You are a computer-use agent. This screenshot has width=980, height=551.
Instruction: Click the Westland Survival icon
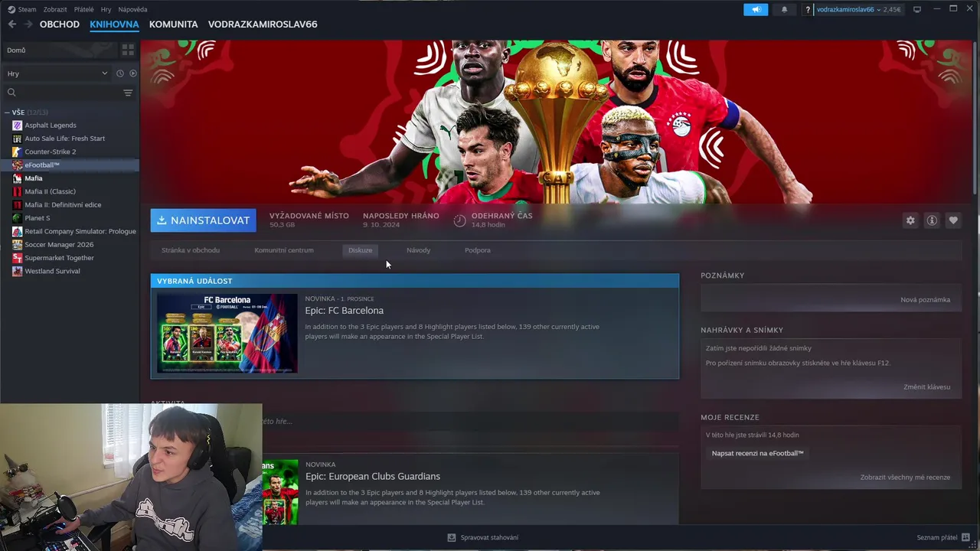pyautogui.click(x=17, y=271)
